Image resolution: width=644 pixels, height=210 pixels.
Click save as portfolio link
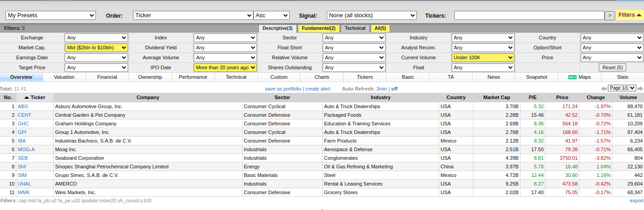click(x=283, y=89)
